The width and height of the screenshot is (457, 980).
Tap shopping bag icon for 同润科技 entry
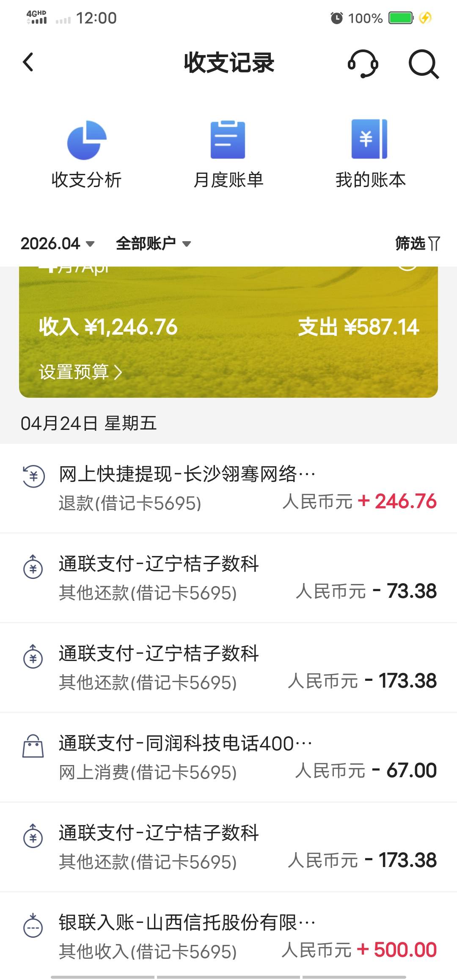(33, 746)
